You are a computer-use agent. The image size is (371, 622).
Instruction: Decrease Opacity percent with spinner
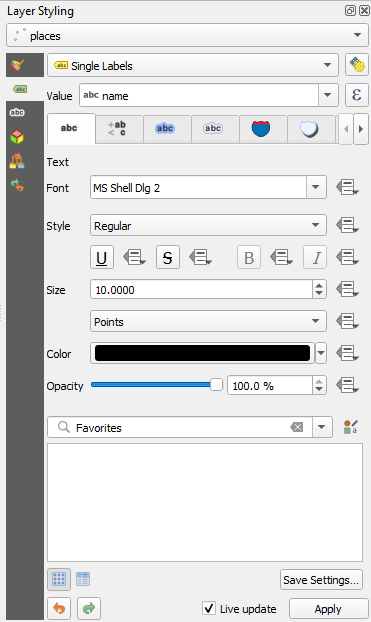[x=319, y=390]
